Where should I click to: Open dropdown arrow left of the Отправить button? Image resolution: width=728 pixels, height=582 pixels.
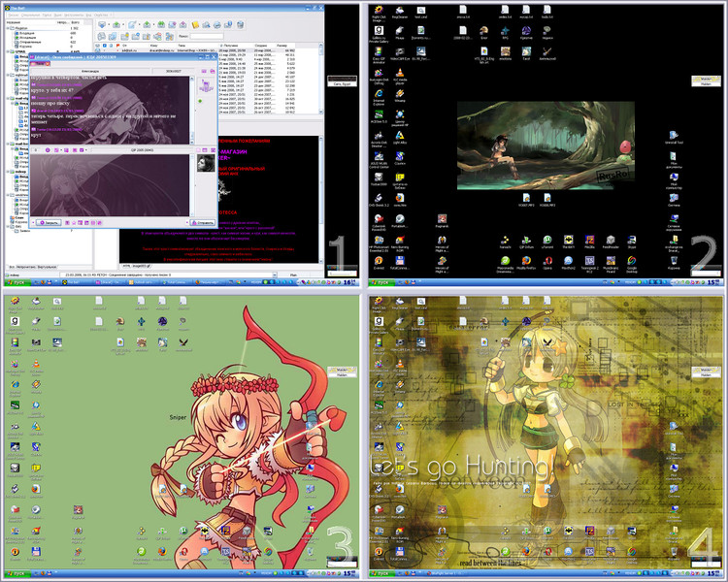coord(187,223)
